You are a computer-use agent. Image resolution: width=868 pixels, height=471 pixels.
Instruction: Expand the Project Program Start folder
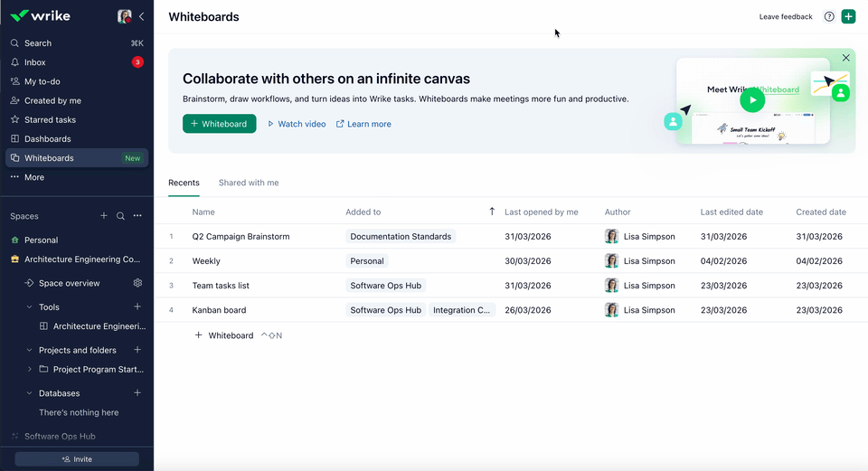(30, 369)
